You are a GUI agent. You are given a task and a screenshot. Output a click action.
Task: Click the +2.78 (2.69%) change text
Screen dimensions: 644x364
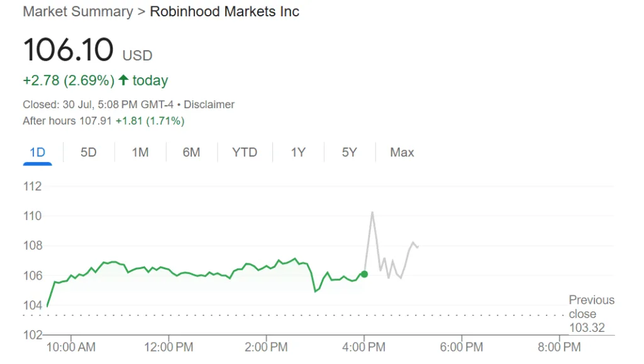[x=69, y=80]
